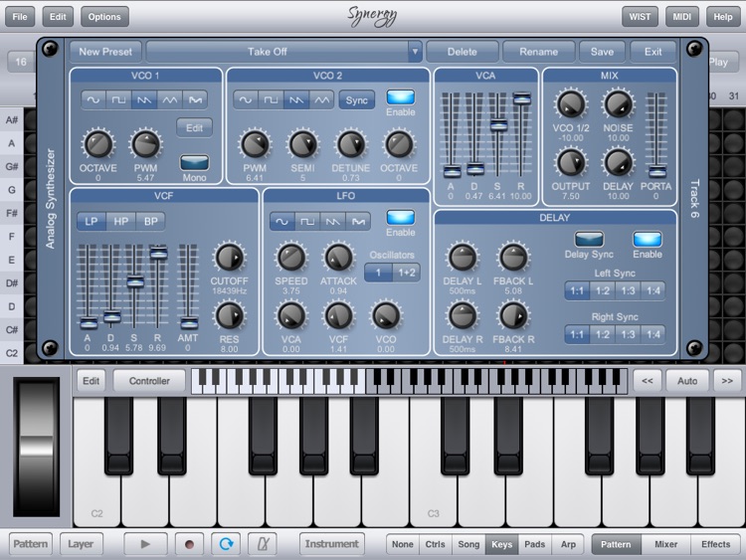Select VCO 1 custom waveform icon

click(x=196, y=99)
